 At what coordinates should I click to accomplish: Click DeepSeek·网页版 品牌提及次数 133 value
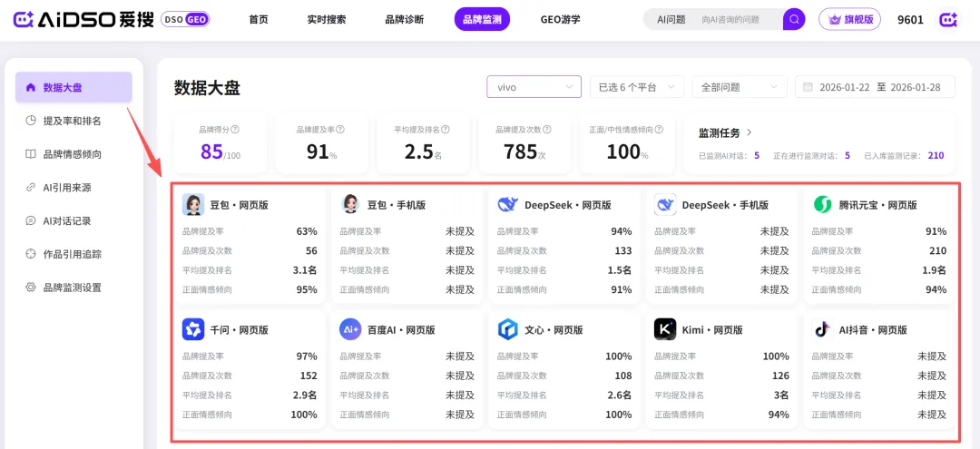(623, 250)
